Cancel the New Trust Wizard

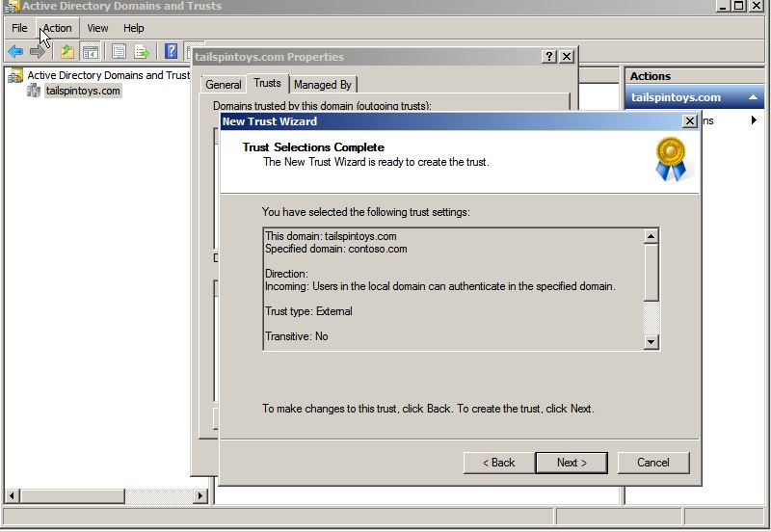click(x=653, y=463)
